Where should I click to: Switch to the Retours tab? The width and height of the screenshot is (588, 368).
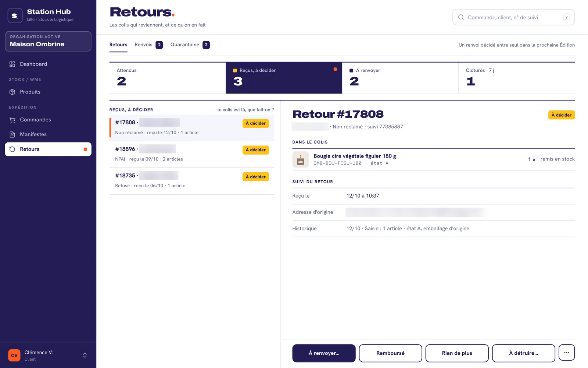click(118, 45)
